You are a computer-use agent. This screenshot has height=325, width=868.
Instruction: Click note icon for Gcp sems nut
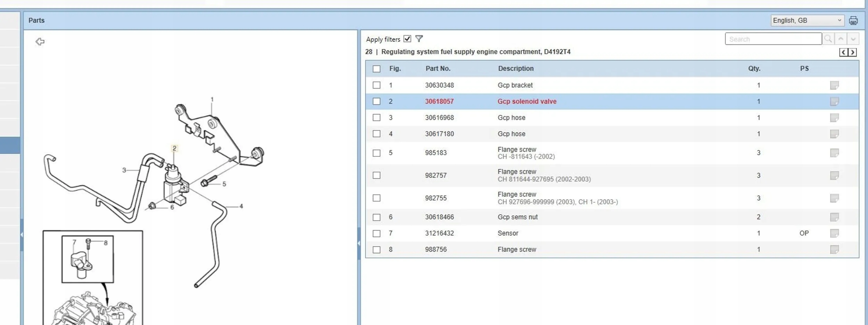click(834, 217)
